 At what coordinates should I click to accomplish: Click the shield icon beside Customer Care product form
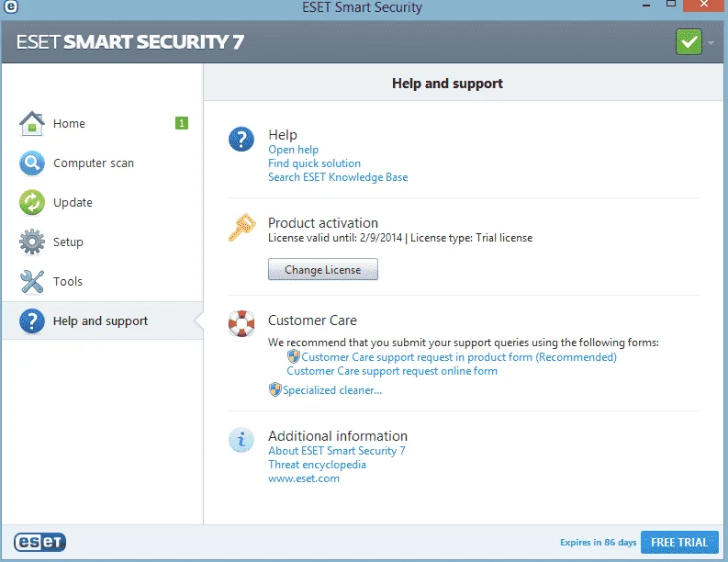(294, 356)
